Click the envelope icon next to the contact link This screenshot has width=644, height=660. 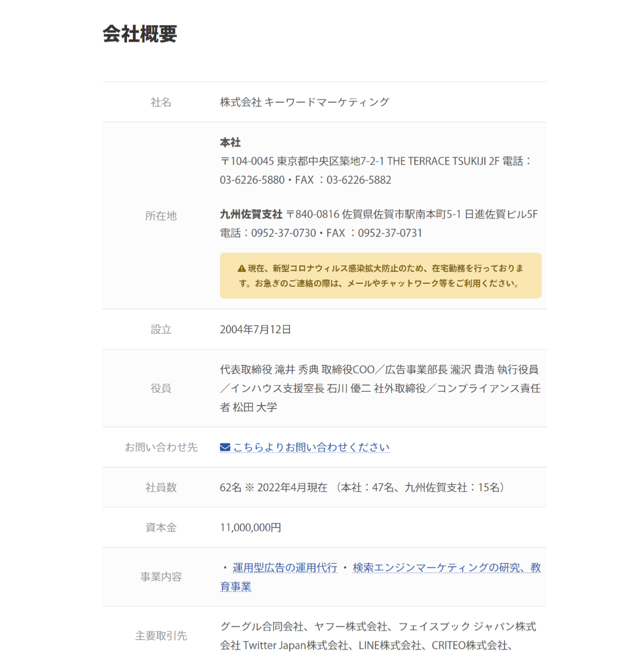(225, 447)
